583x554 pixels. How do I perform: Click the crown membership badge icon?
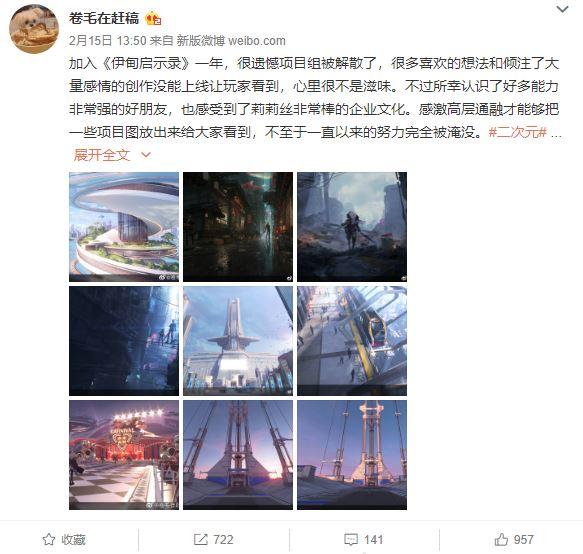point(153,18)
